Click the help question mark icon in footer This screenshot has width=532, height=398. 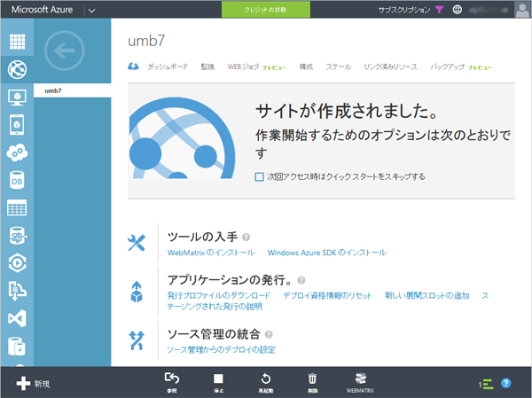pos(505,384)
